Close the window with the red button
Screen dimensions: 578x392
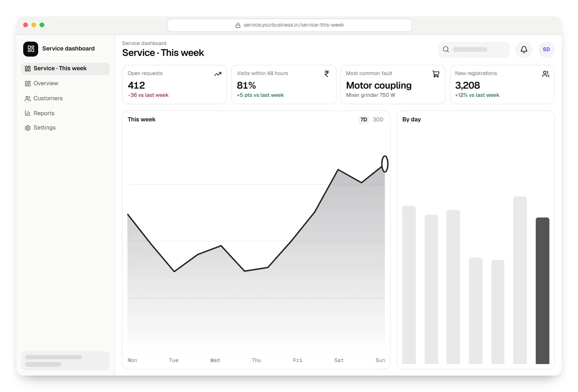[26, 25]
